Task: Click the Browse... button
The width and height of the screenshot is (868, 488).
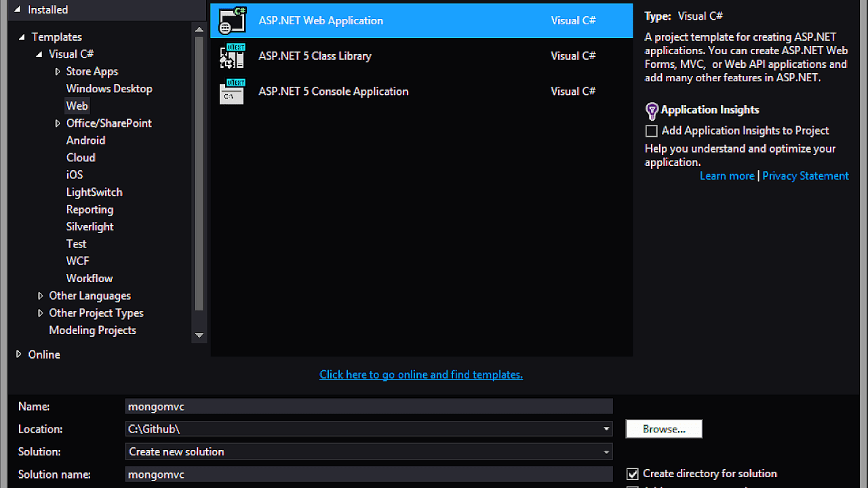Action: pos(664,429)
